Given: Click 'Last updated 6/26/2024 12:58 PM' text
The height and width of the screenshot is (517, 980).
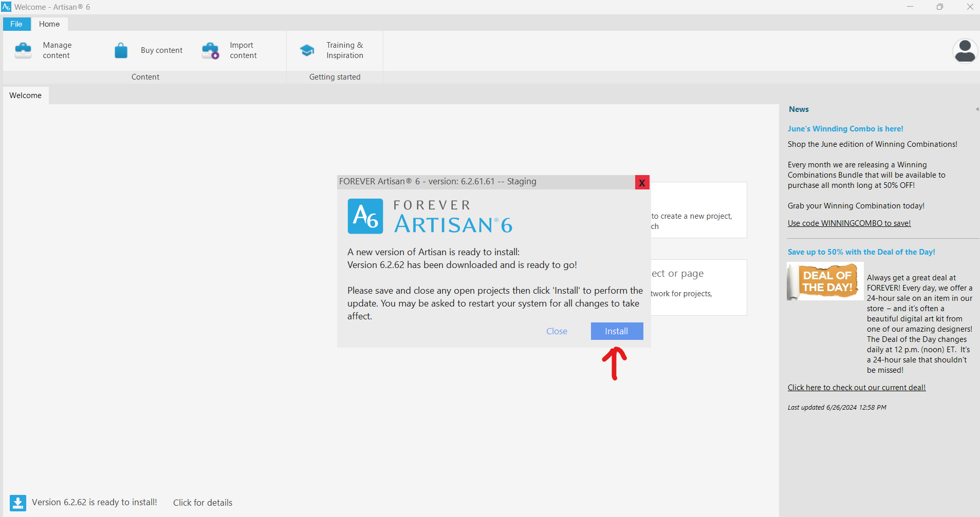Looking at the screenshot, I should (x=837, y=408).
